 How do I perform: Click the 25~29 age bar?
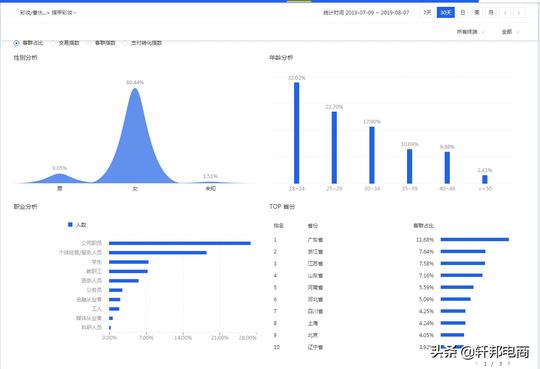tap(334, 147)
